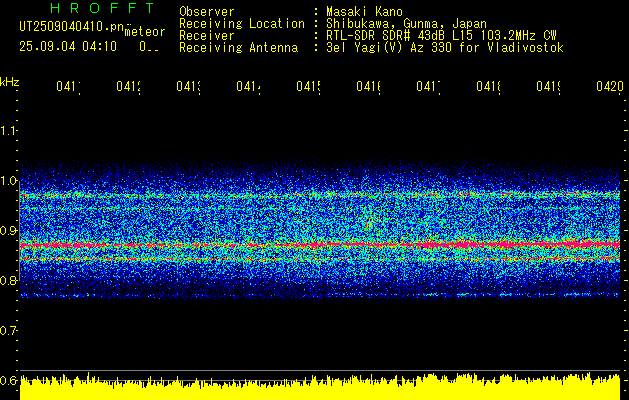629x400 pixels.
Task: Click the 0417 time marker
Action: point(428,86)
